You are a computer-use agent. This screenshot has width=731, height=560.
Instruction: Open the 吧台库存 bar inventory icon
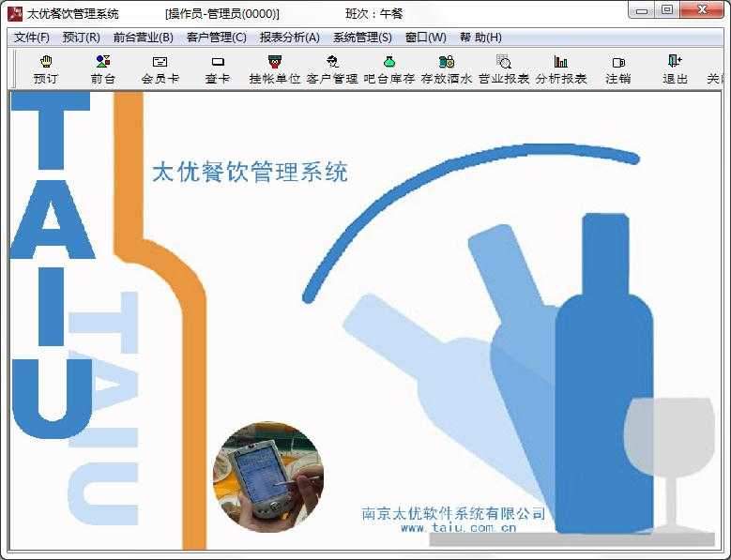389,69
